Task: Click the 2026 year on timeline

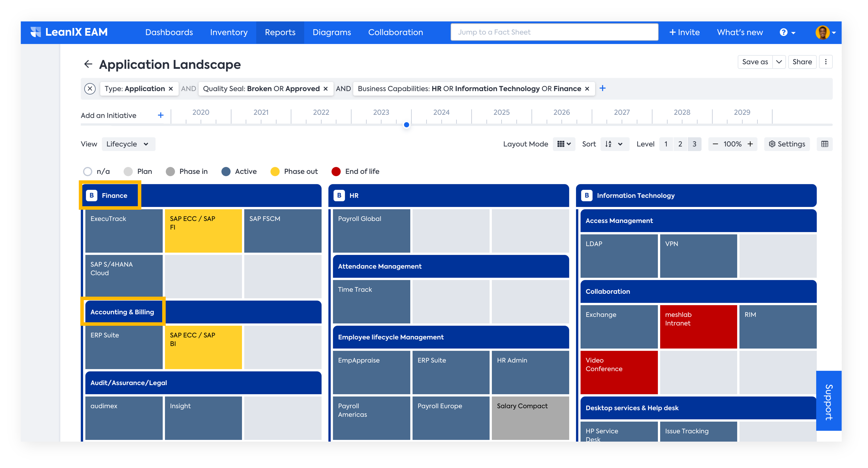Action: (561, 112)
